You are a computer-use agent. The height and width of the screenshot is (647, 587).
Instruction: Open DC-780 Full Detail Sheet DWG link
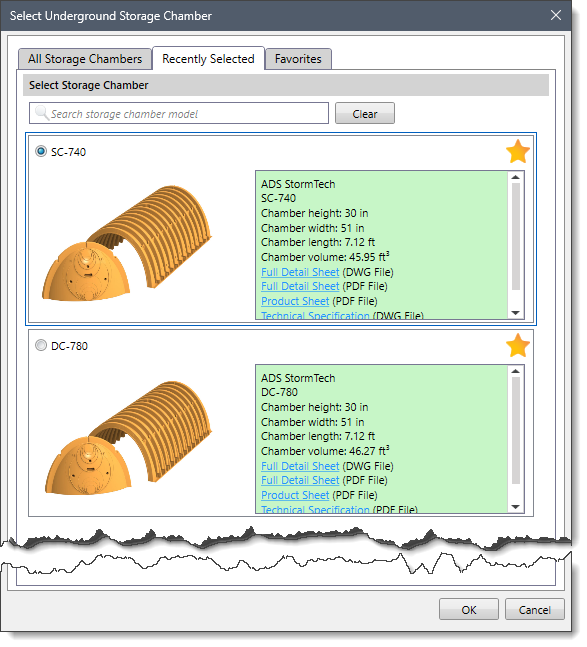[300, 466]
